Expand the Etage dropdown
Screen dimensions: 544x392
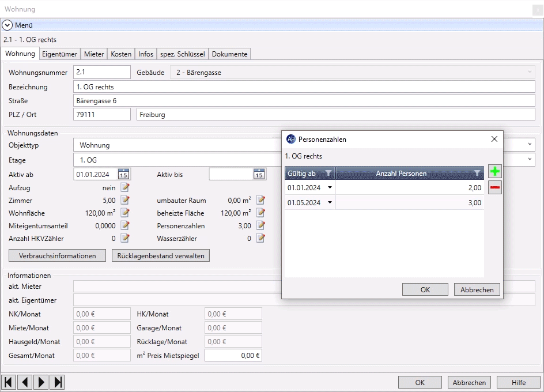[x=530, y=159]
